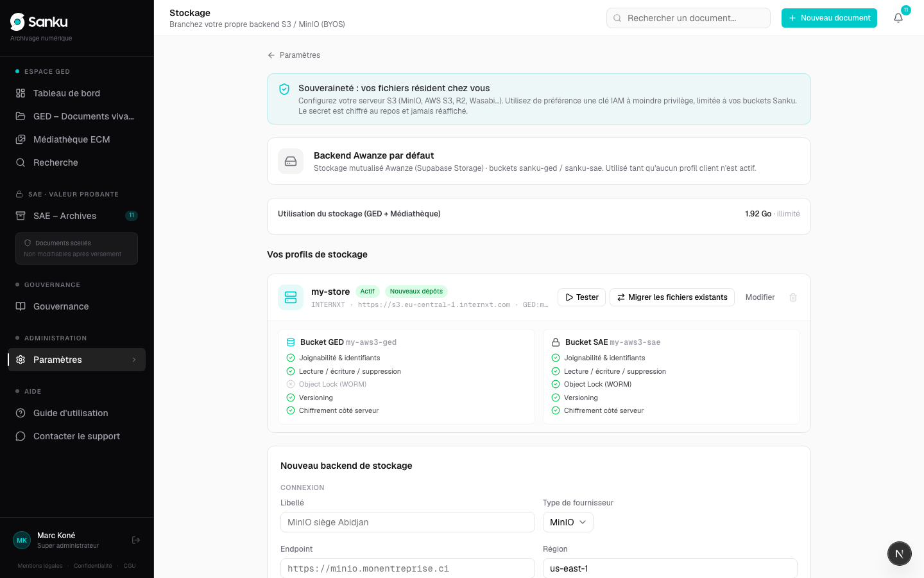Viewport: 924px width, 578px height.
Task: Click the Endpoint input field
Action: tap(407, 568)
